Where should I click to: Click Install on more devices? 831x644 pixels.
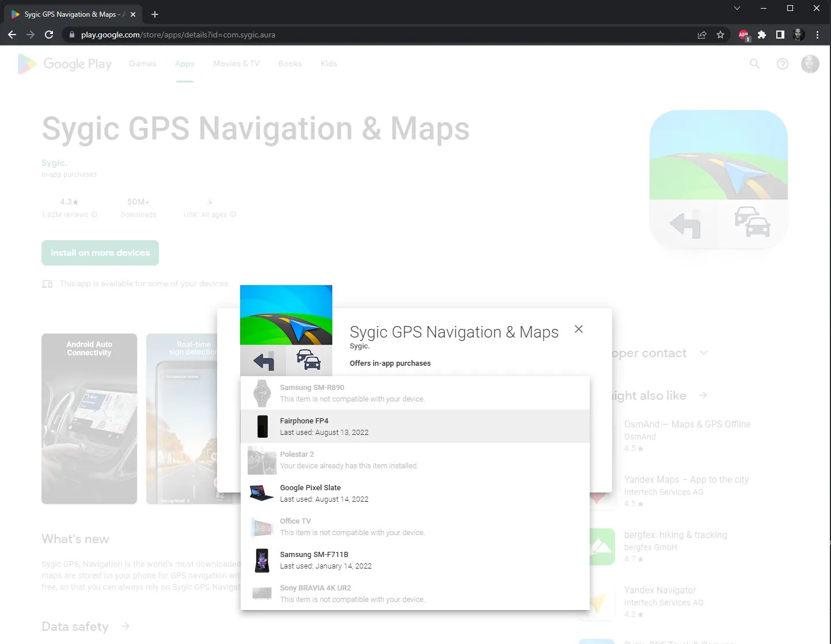[100, 252]
